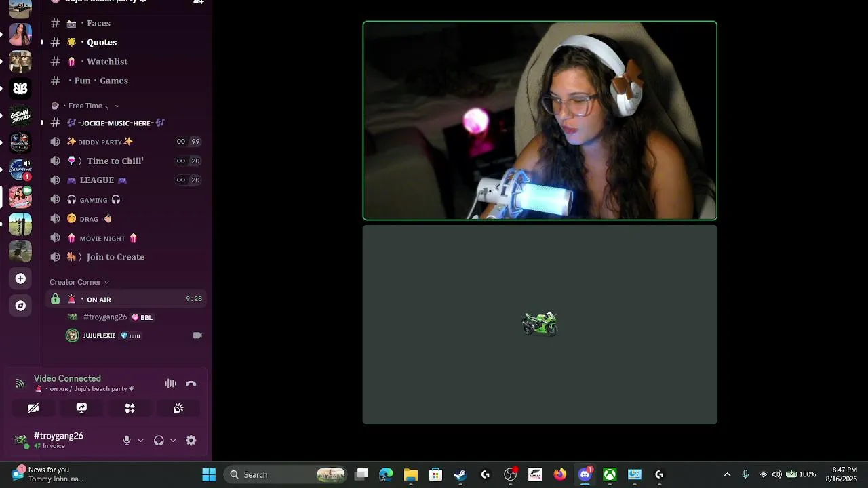Open Discord User Settings gear
The image size is (868, 488).
tap(191, 441)
